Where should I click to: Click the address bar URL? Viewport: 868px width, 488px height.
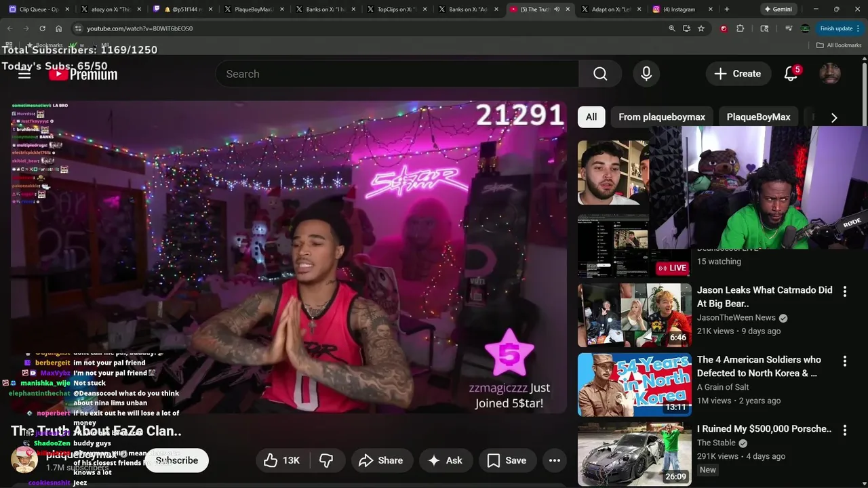[140, 28]
